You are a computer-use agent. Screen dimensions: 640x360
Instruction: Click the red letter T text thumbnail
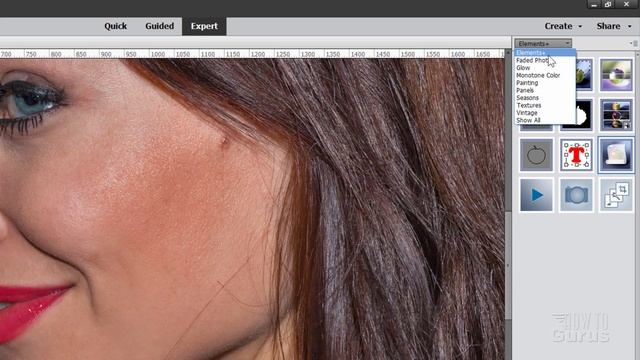click(576, 155)
